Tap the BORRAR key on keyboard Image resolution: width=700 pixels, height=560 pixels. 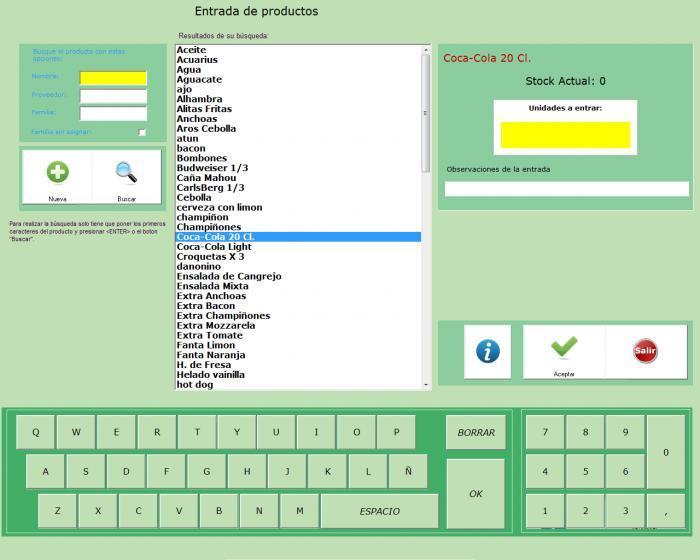coord(476,432)
